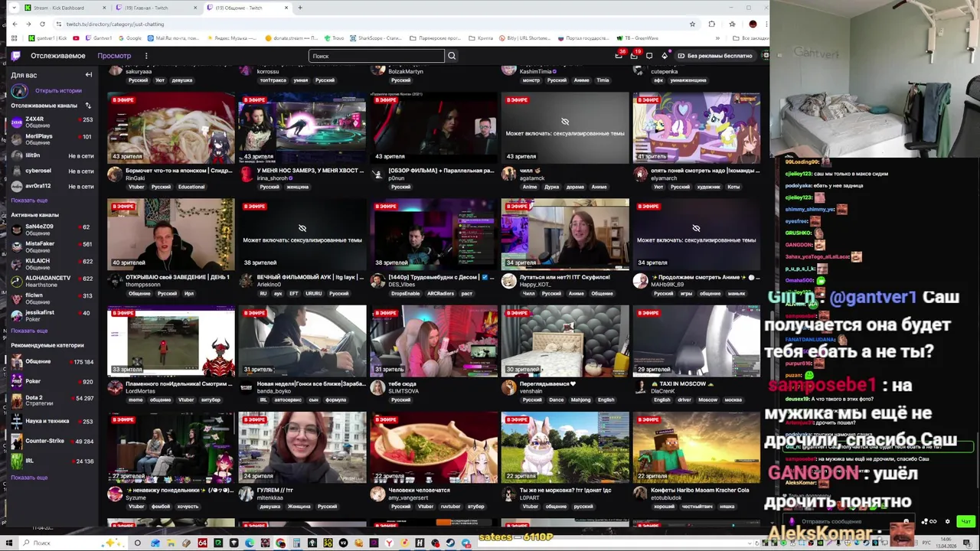Click the Twitch Поиск search field
The height and width of the screenshot is (551, 980).
coord(377,56)
